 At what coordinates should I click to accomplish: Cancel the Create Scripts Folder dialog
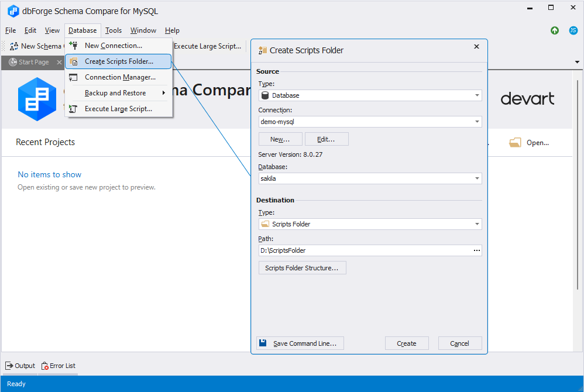[x=459, y=343]
